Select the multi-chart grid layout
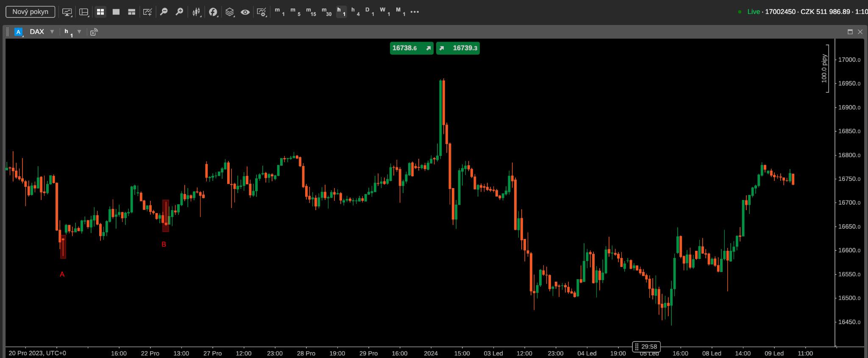Image resolution: width=868 pixels, height=358 pixels. pos(100,12)
